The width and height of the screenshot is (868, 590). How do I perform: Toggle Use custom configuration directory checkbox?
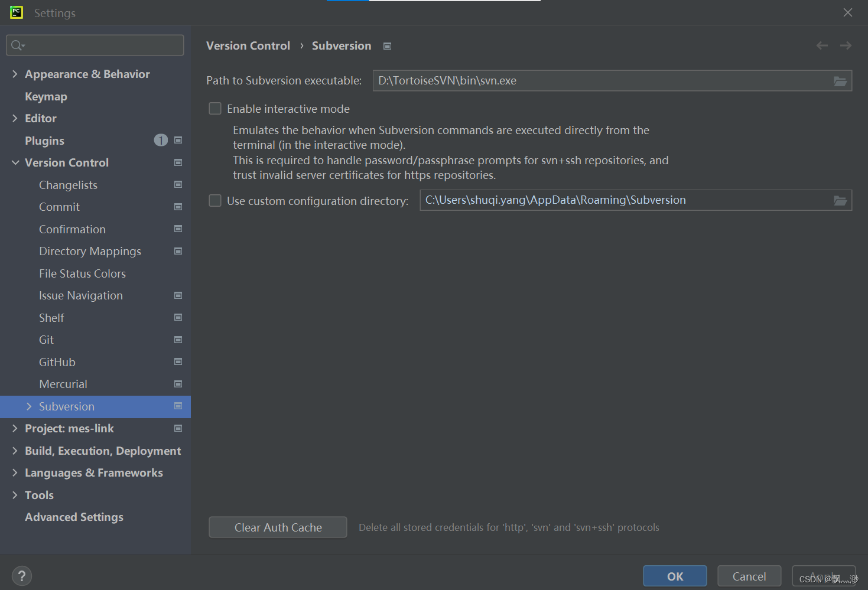tap(215, 201)
